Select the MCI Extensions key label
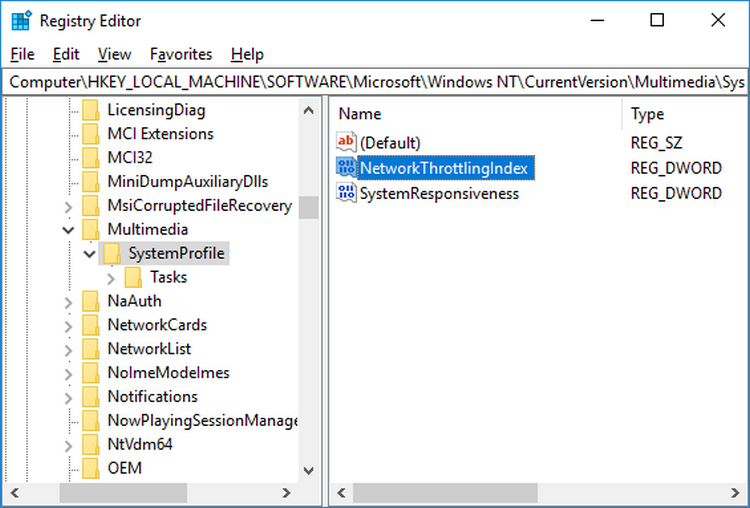The height and width of the screenshot is (508, 750). click(160, 133)
